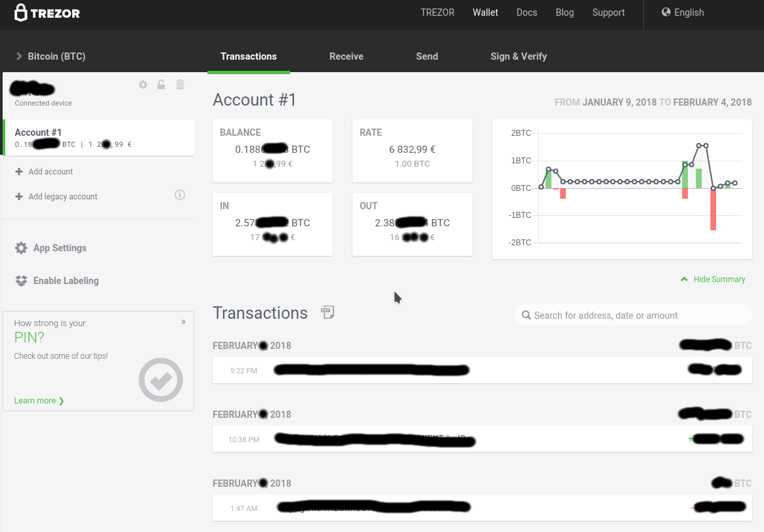Expand the Bitcoin (BTC) coin selector

coord(51,56)
